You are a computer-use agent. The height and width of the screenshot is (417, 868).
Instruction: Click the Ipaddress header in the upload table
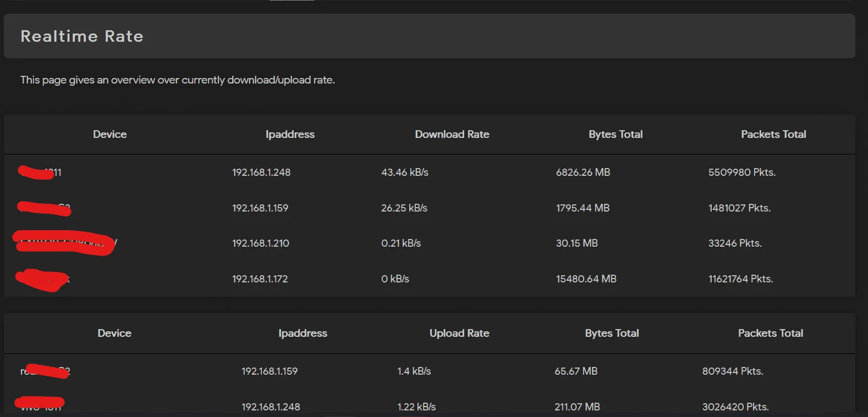303,333
